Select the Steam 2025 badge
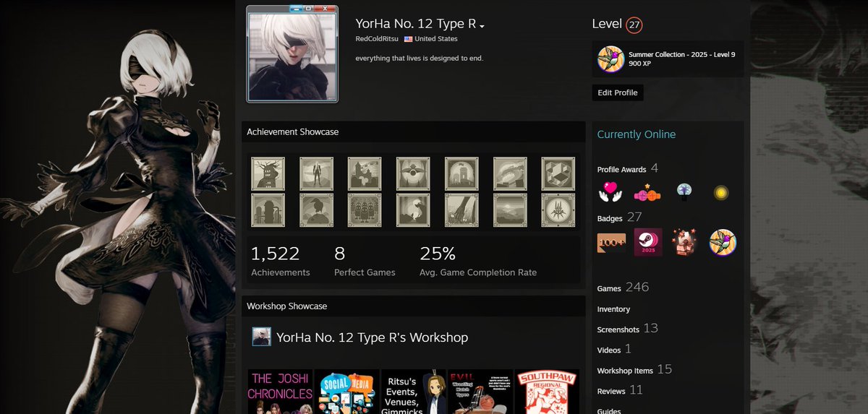Screen dimensions: 868x414 pos(648,243)
